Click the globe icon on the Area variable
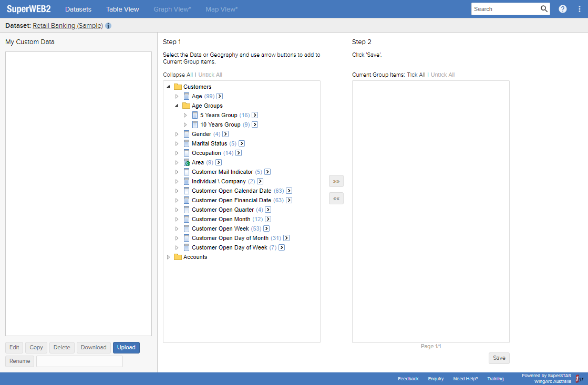 (188, 162)
